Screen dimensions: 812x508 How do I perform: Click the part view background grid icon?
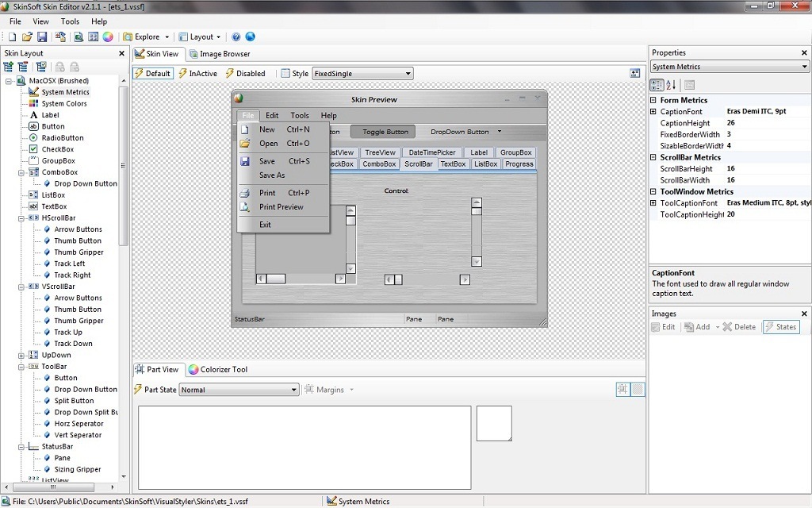(x=638, y=389)
